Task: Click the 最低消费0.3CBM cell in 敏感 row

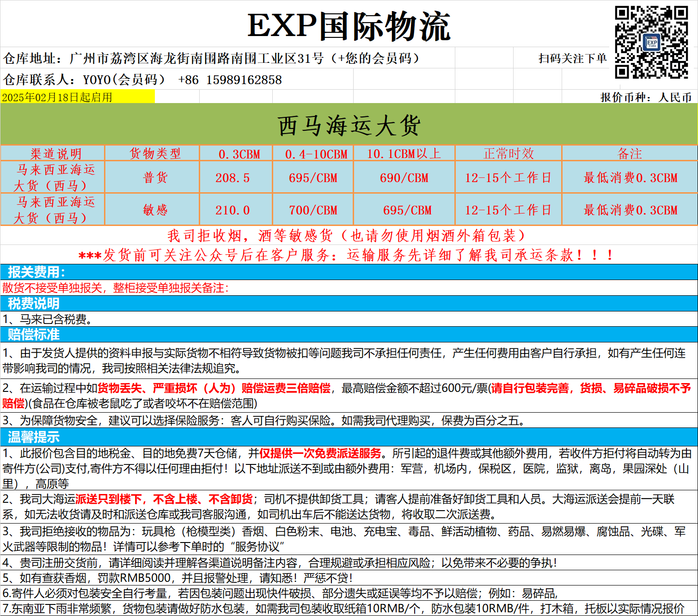Action: [630, 210]
